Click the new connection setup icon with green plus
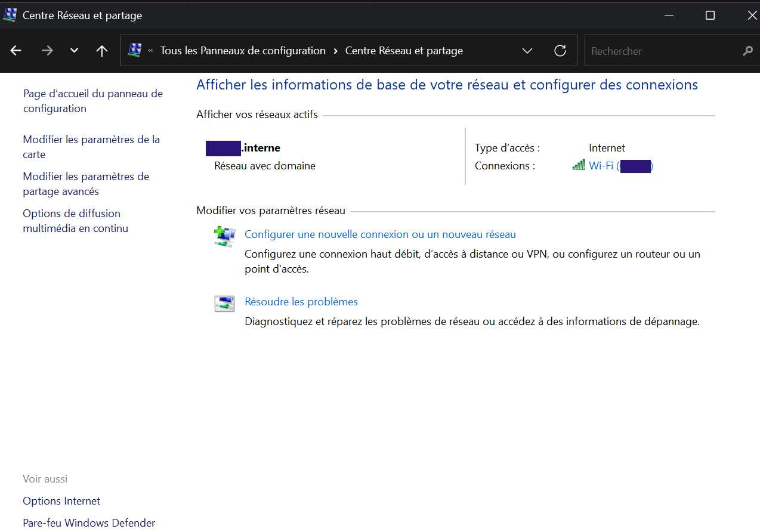The image size is (760, 532). tap(224, 236)
